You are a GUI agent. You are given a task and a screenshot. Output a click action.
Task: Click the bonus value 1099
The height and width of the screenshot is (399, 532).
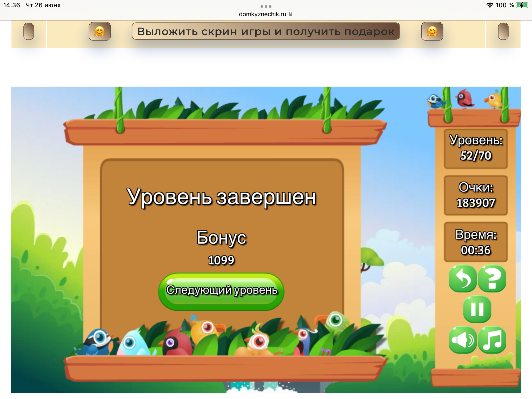pos(221,260)
